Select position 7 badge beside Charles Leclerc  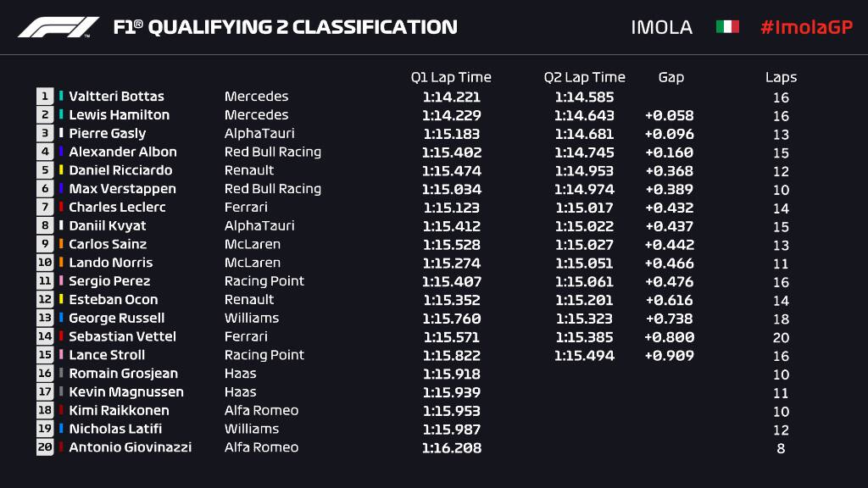tap(45, 208)
